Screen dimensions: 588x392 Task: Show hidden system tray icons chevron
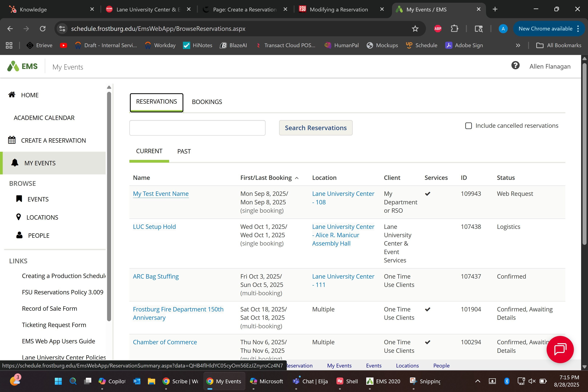[477, 381]
